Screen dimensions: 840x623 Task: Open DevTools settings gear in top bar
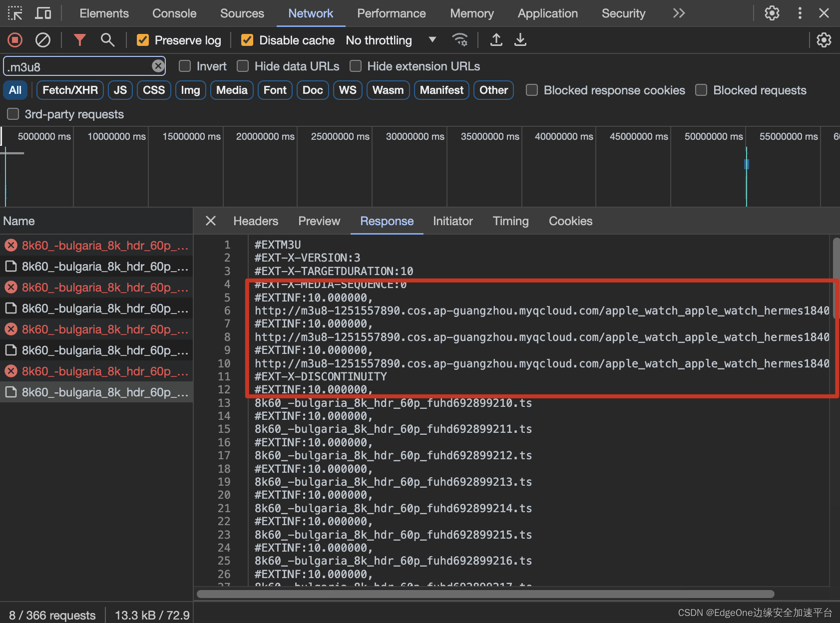[x=772, y=13]
